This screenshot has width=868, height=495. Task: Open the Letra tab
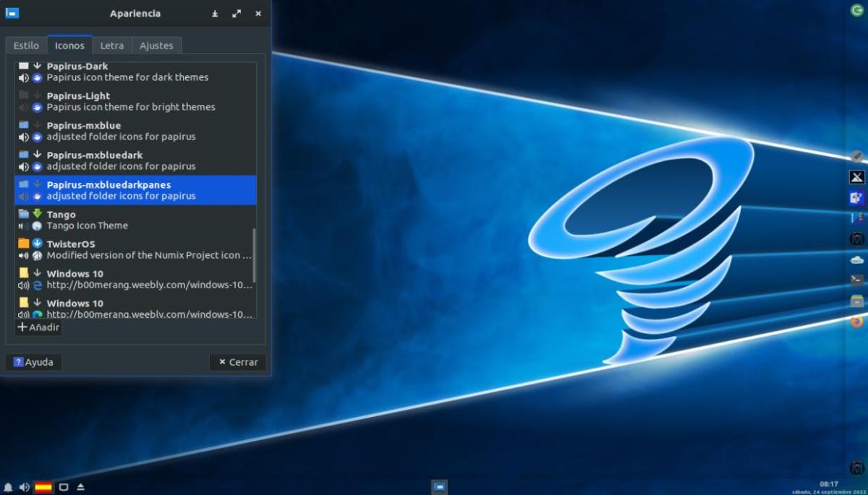point(111,46)
